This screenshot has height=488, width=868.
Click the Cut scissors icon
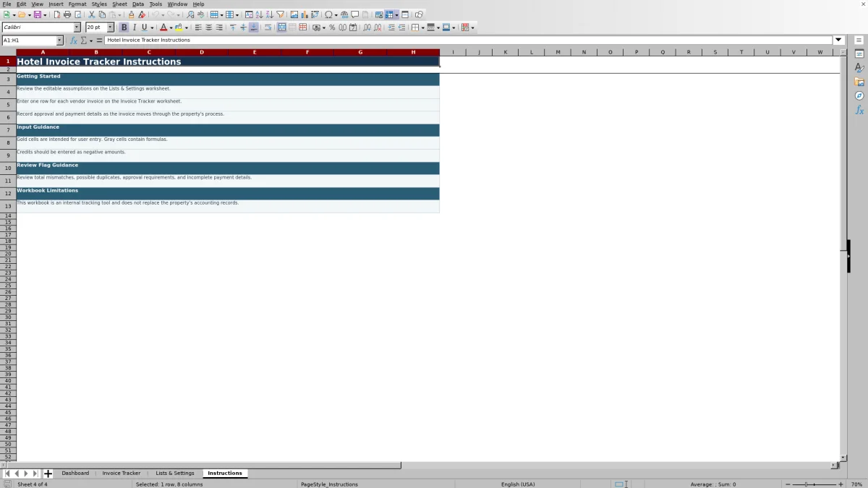coord(92,14)
